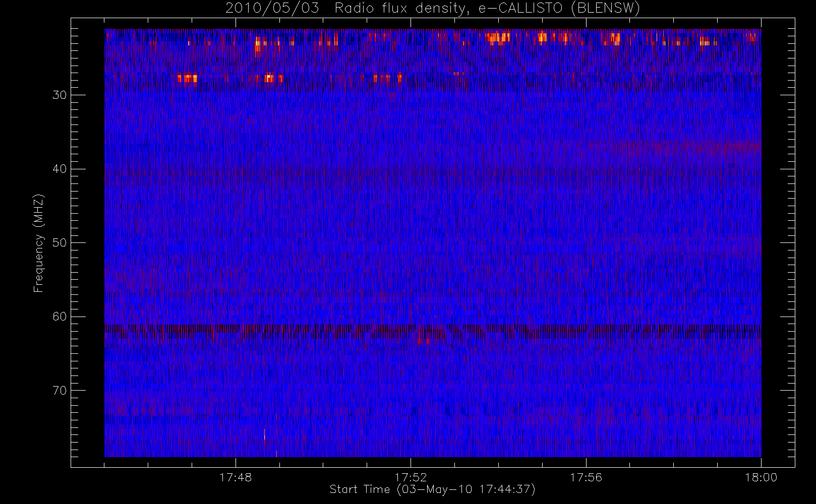The height and width of the screenshot is (504, 816).
Task: Click the 70 MHz frequency tick label
Action: tap(60, 391)
